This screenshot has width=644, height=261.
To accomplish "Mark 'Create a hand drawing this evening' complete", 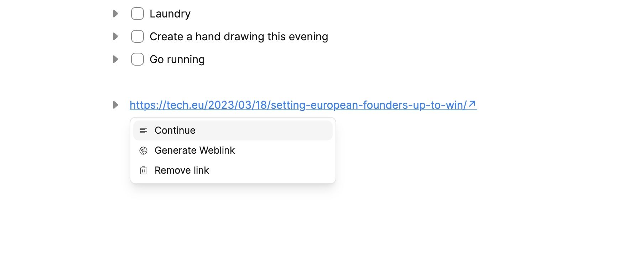I will click(137, 36).
